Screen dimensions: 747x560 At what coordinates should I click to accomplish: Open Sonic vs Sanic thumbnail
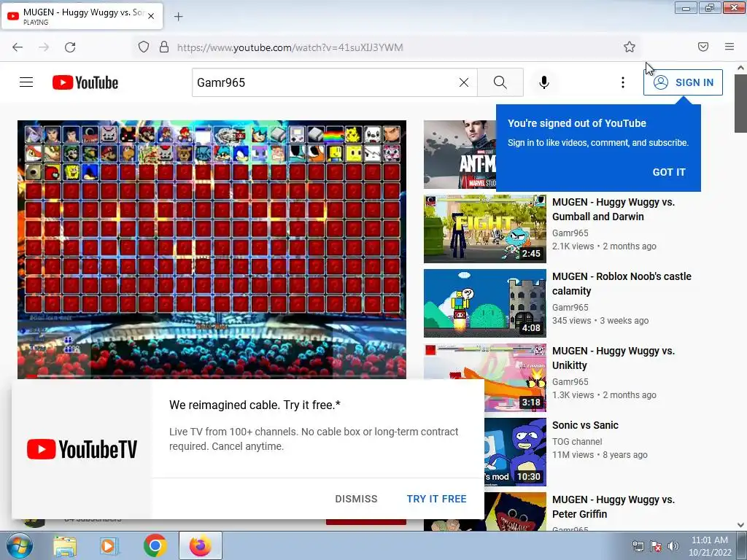click(x=516, y=452)
